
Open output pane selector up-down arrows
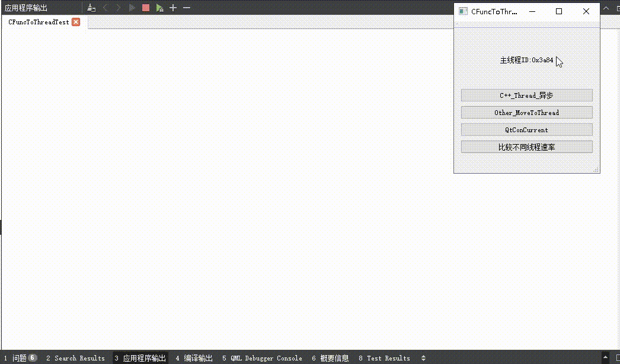coord(423,358)
